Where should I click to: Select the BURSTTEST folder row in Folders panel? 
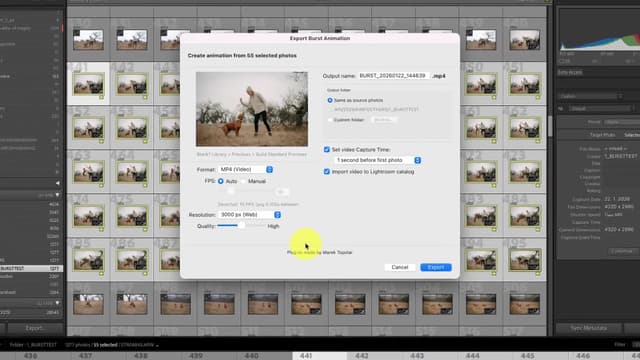click(x=31, y=269)
